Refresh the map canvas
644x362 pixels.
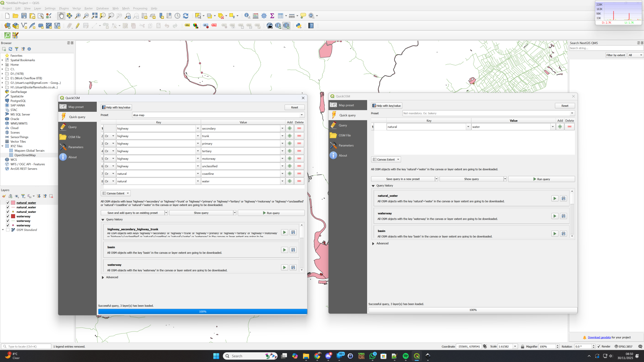186,16
